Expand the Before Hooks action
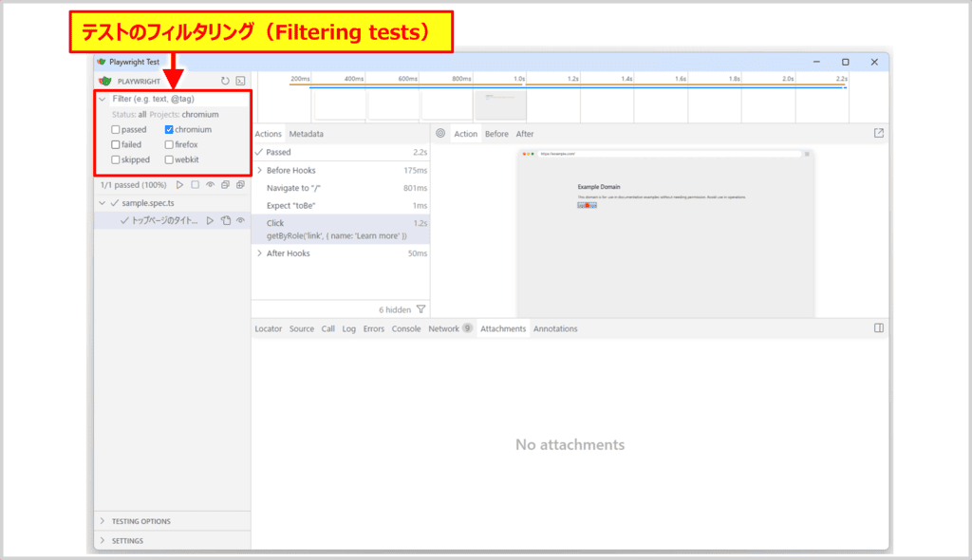This screenshot has width=972, height=560. coord(259,171)
